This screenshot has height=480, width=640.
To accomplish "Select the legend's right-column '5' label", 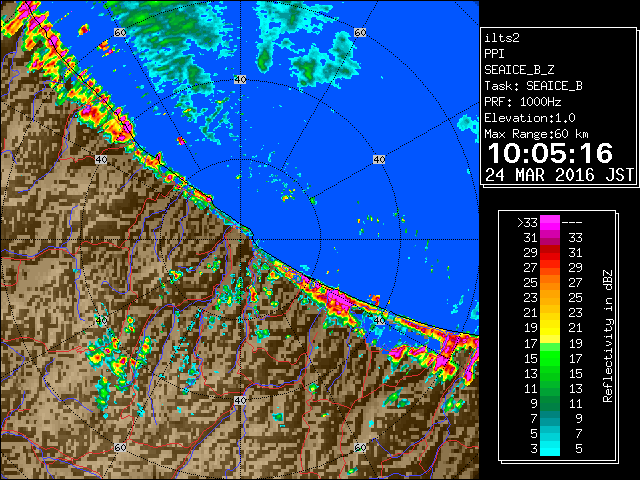I will click(578, 449).
